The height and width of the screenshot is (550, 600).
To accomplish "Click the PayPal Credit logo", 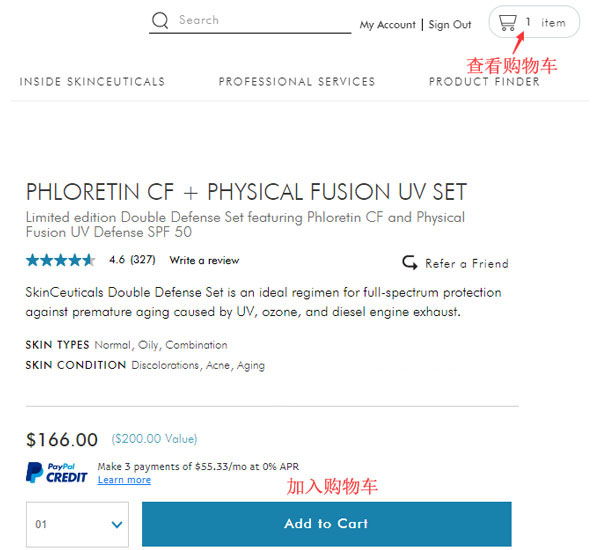I will click(x=57, y=473).
